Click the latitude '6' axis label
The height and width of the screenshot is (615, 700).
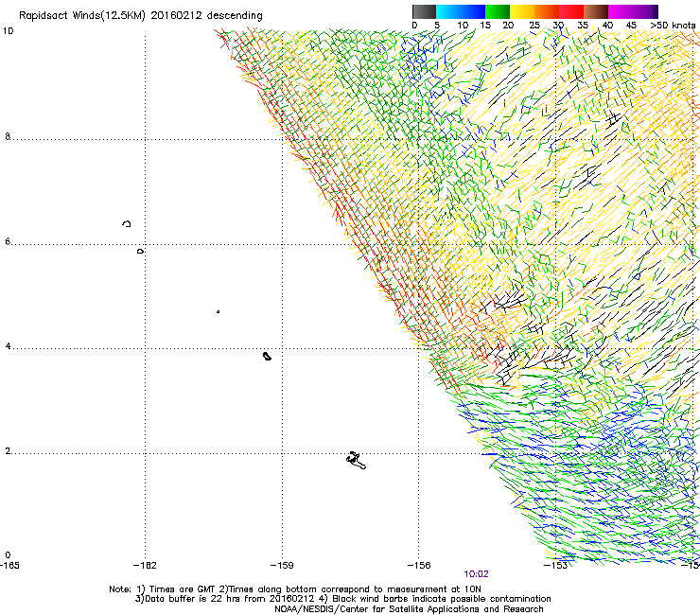8,241
